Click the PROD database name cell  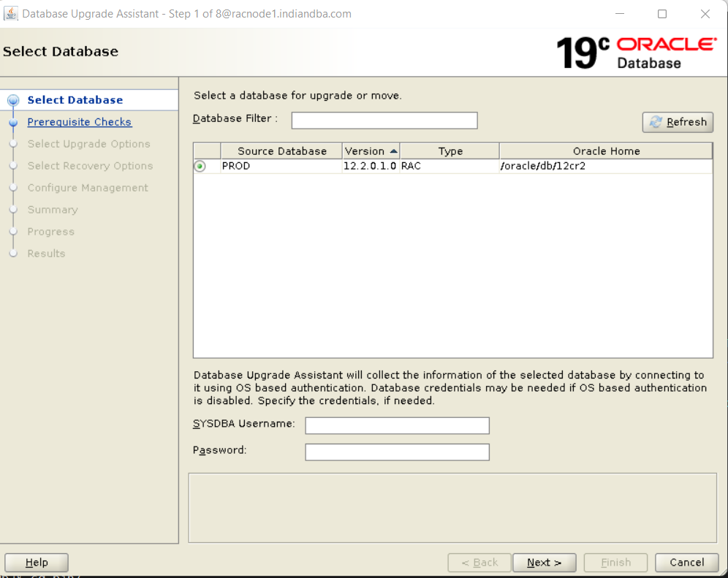(281, 166)
